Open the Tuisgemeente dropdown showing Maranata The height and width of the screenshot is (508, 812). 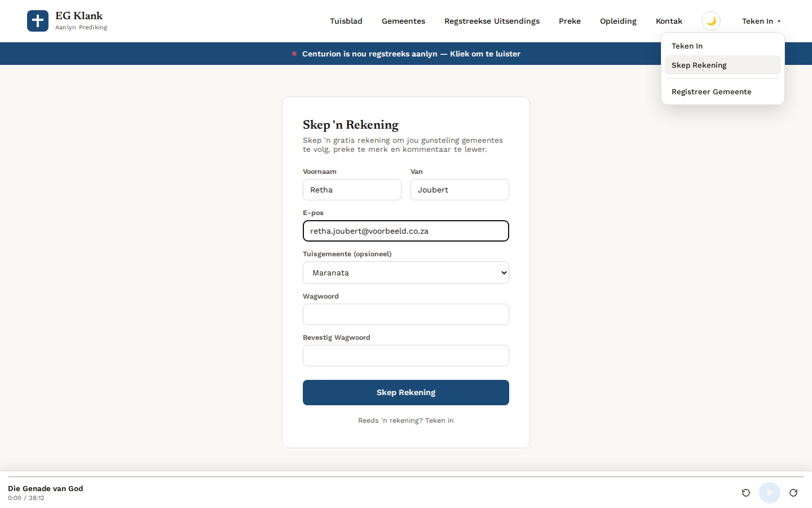406,273
